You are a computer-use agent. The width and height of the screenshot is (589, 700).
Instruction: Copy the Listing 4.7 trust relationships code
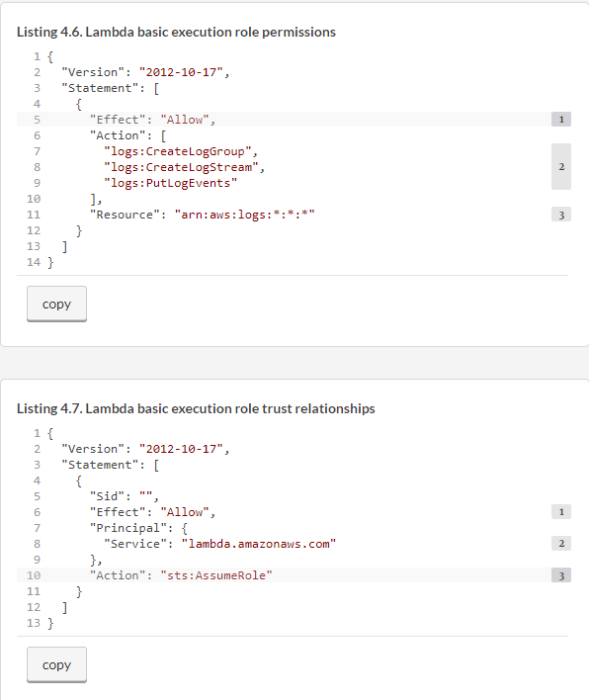pos(56,664)
